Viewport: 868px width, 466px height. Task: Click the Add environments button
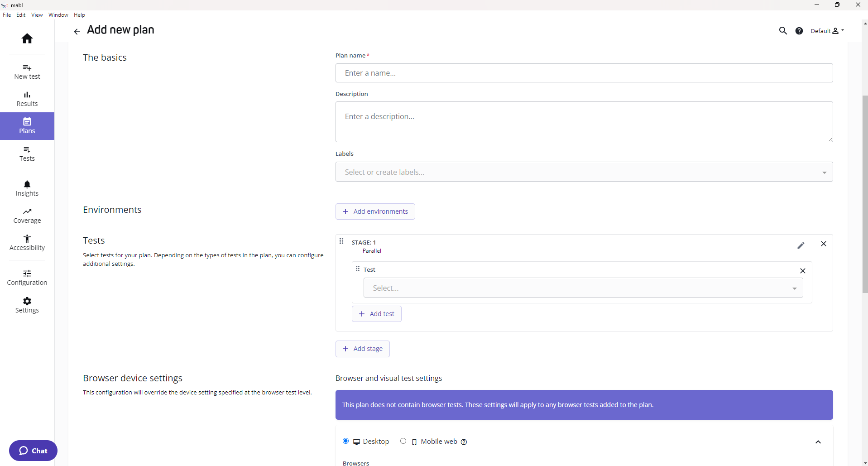point(375,211)
